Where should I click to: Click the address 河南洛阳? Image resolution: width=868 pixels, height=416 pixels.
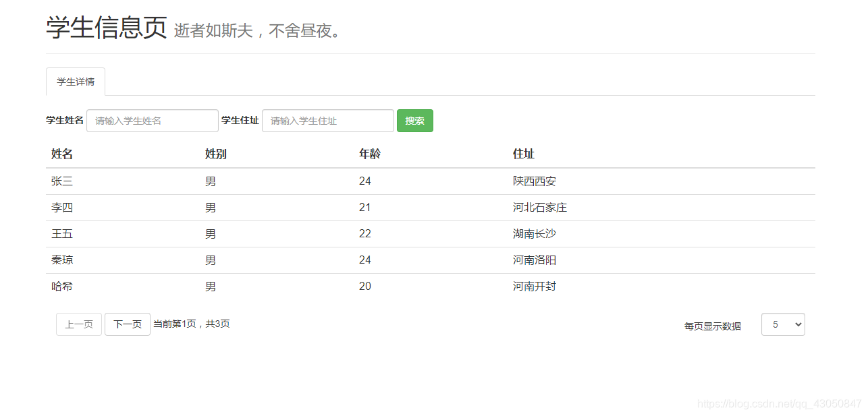point(535,260)
